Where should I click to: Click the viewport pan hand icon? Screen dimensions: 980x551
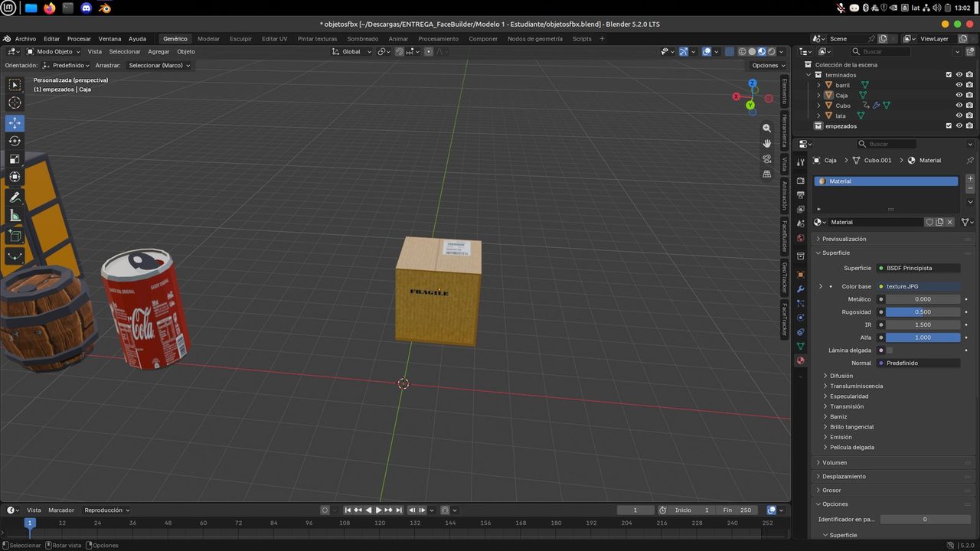click(766, 143)
